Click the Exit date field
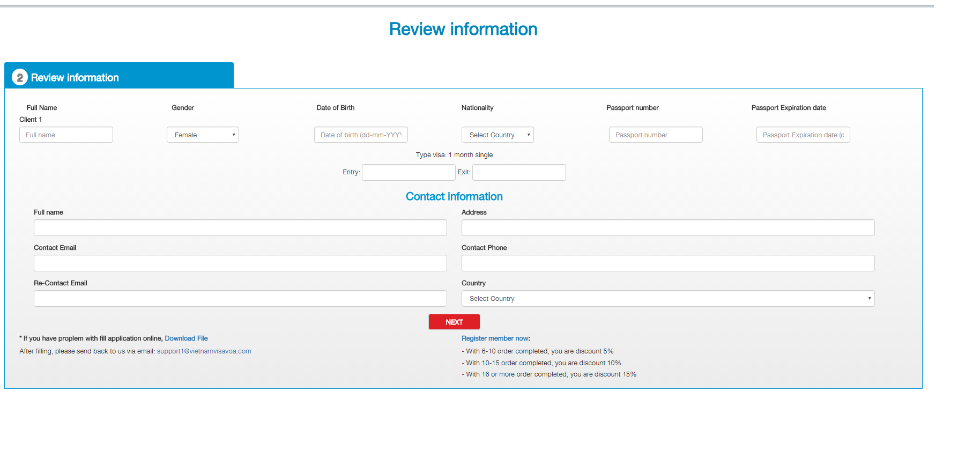This screenshot has height=465, width=980. click(518, 173)
